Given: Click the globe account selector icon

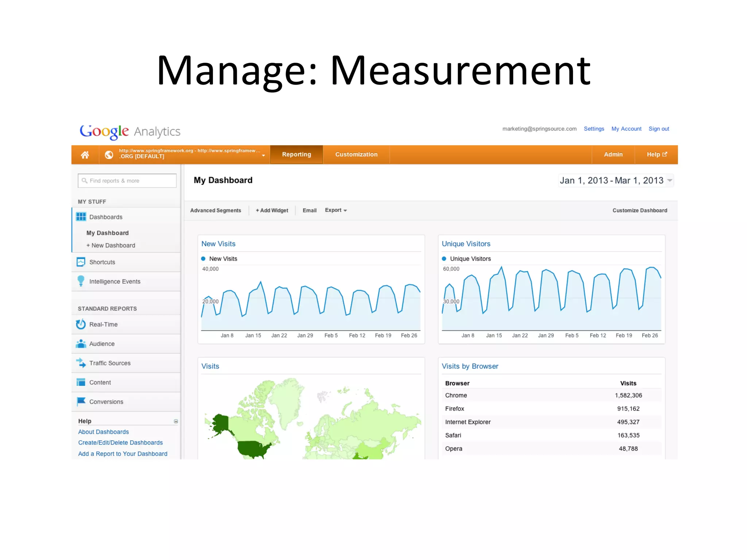Looking at the screenshot, I should point(109,155).
